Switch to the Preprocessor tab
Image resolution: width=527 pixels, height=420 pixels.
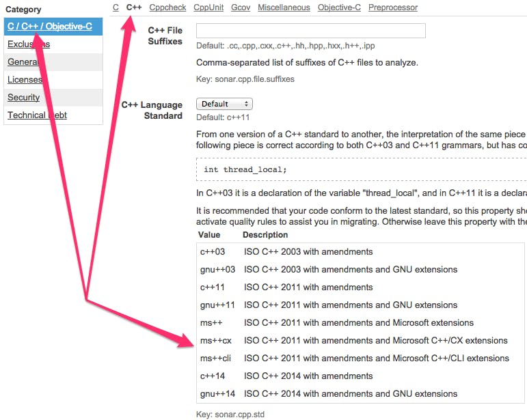(x=393, y=8)
